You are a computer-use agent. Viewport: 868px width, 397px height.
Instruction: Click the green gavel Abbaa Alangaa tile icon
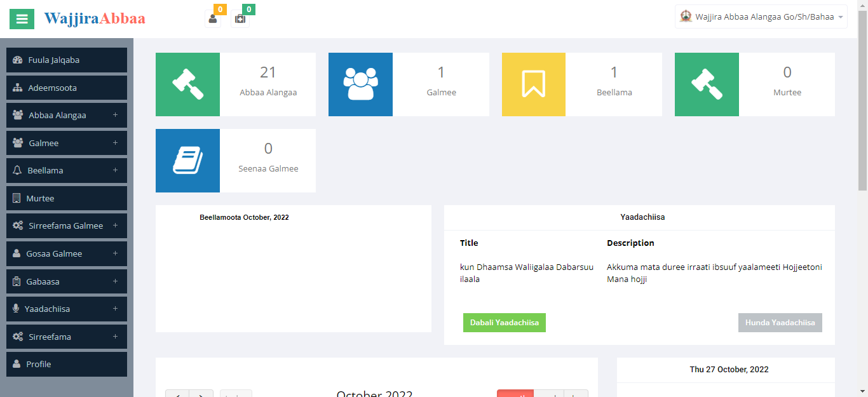point(187,84)
